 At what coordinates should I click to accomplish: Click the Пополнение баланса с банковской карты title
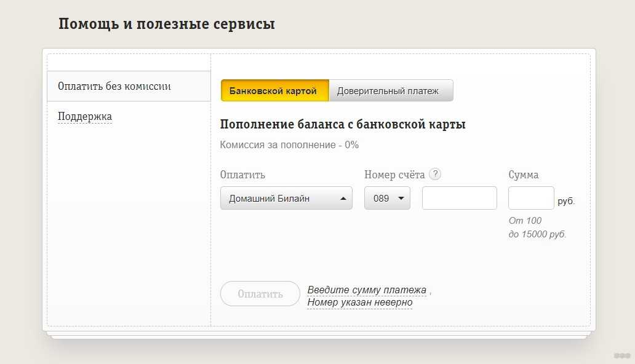tap(343, 125)
